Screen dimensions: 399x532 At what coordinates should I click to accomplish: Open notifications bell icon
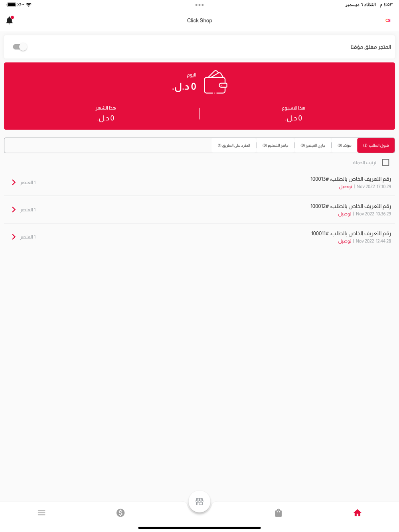(x=10, y=20)
